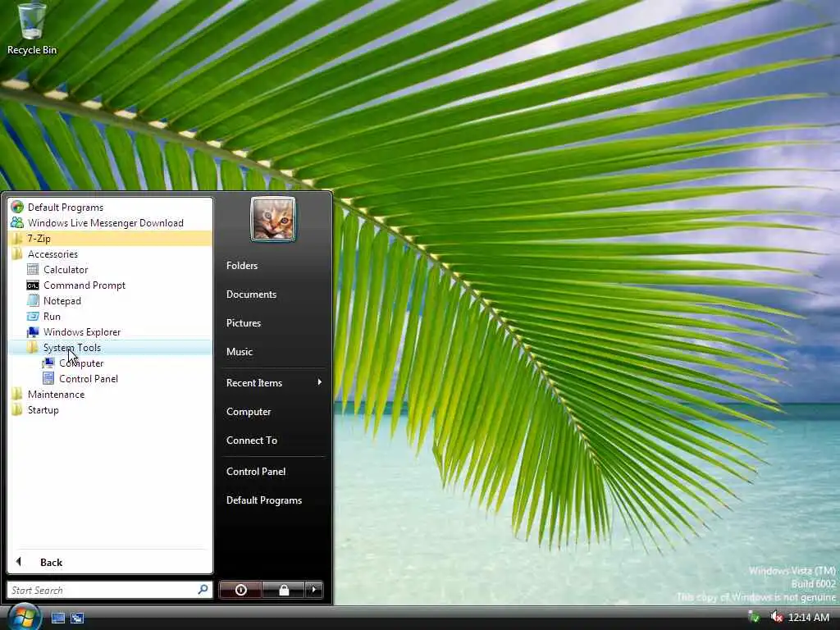Viewport: 840px width, 630px height.
Task: Collapse the Accessories folder
Action: [110, 254]
